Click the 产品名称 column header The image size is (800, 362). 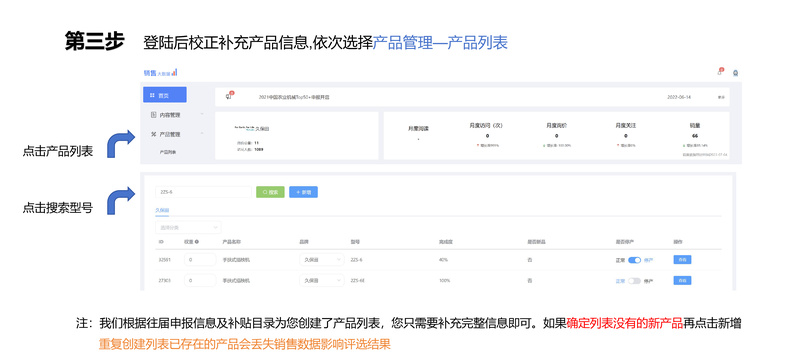tap(232, 242)
